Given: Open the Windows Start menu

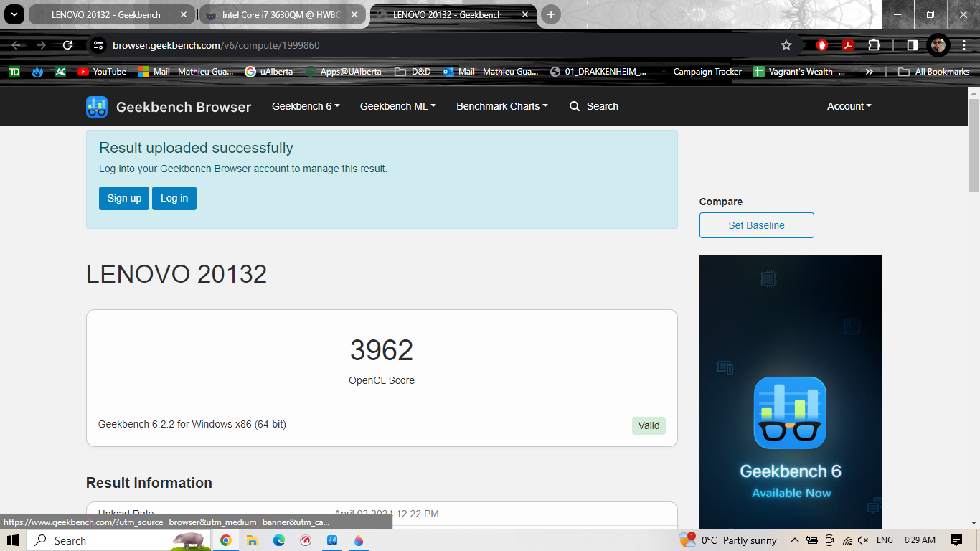Looking at the screenshot, I should click(x=12, y=540).
